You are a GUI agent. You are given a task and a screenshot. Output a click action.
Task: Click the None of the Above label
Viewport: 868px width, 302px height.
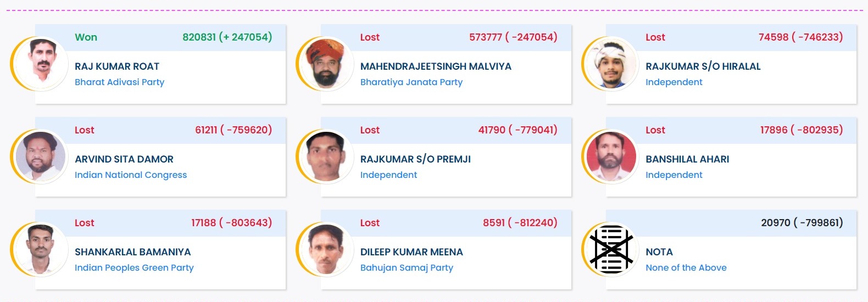(686, 267)
